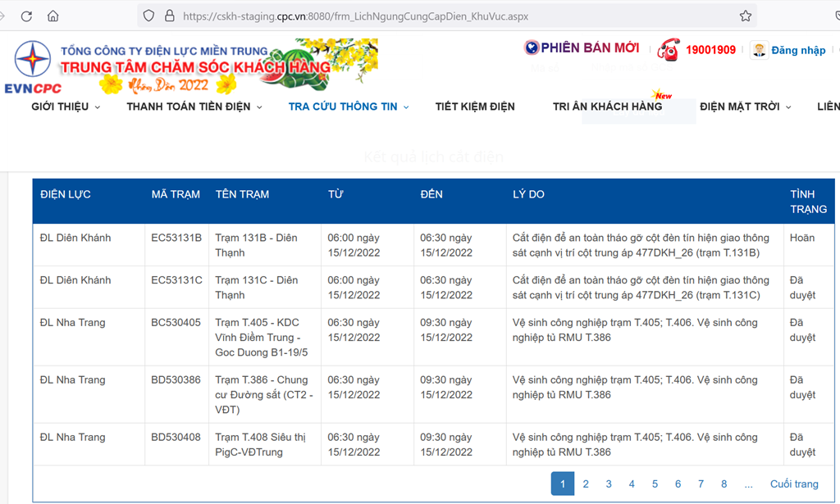This screenshot has width=840, height=504.
Task: Open the TIẾT KIỆM ĐIỆN menu item
Action: [x=475, y=107]
